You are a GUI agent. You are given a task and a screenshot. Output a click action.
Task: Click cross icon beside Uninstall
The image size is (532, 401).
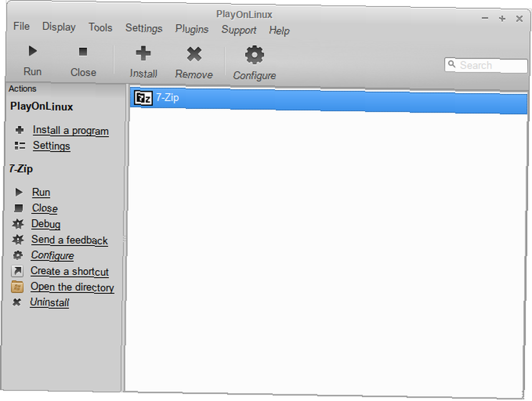coord(16,302)
